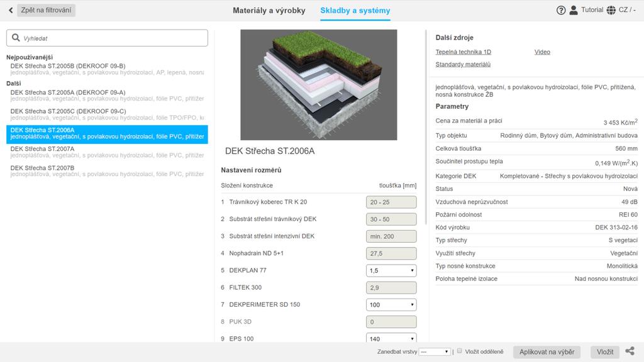This screenshot has width=644, height=362.
Task: Open the Standardy materiálů link
Action: click(x=463, y=65)
